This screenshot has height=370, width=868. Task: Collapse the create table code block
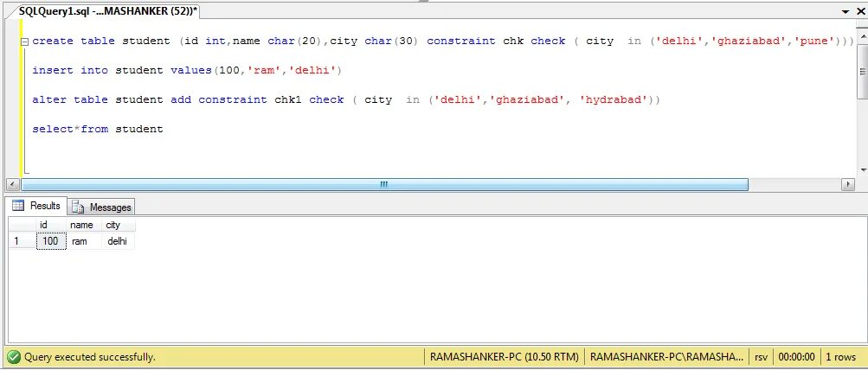pos(24,41)
